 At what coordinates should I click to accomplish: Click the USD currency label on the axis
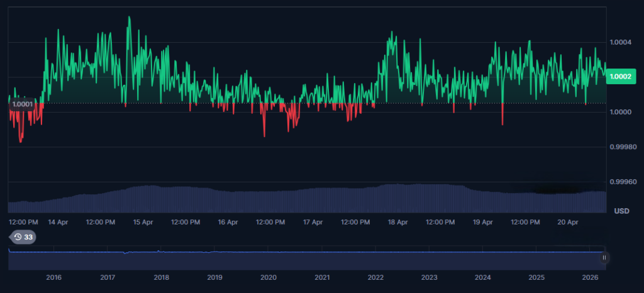[621, 210]
